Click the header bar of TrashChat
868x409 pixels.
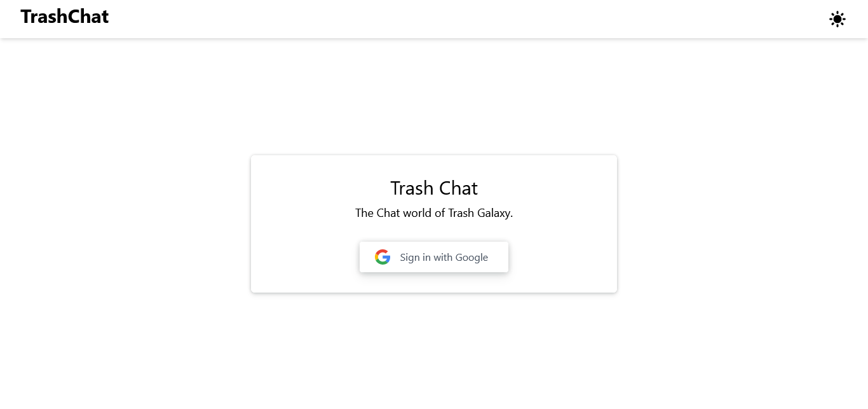pyautogui.click(x=434, y=19)
